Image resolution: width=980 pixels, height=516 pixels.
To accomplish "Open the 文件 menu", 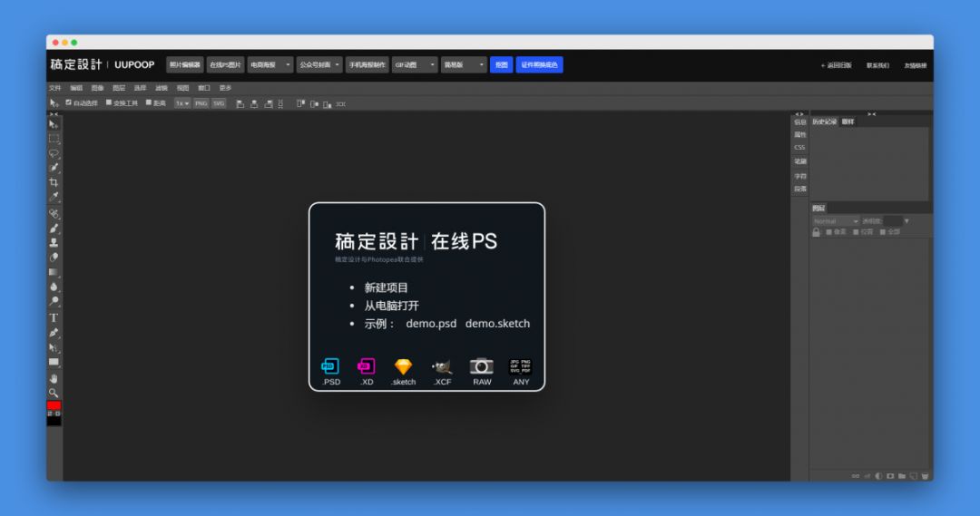I will 55,88.
